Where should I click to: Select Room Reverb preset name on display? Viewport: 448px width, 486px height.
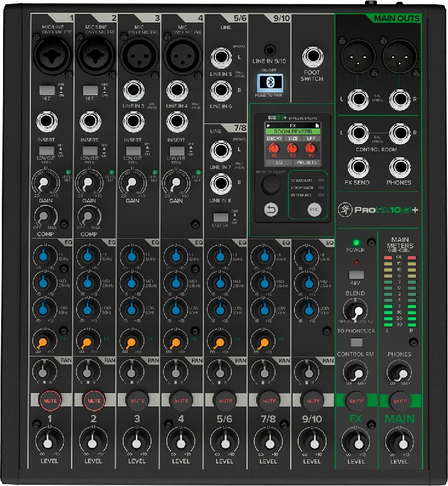coord(293,131)
